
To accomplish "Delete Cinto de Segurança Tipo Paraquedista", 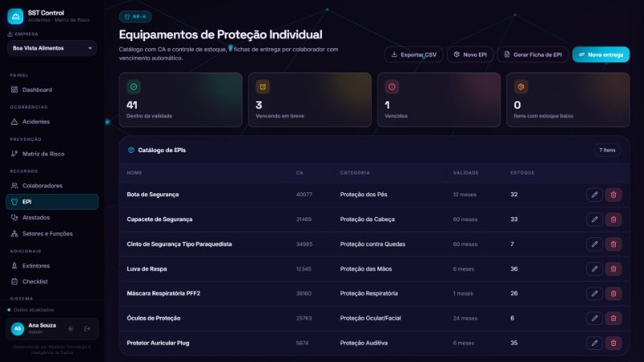I will click(x=613, y=245).
